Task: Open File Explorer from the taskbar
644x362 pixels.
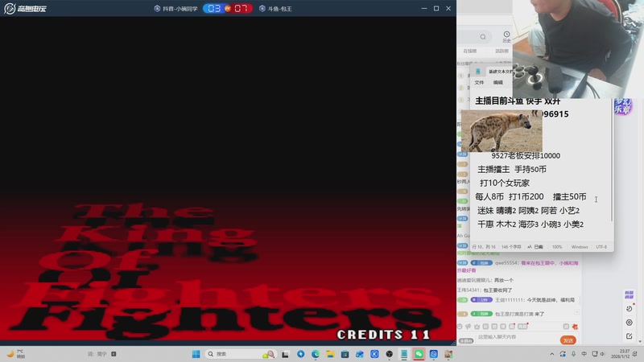Action: tap(330, 354)
